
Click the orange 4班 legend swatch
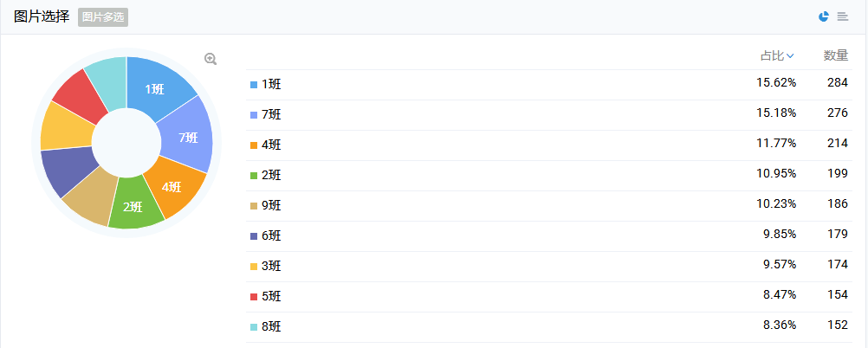(254, 145)
